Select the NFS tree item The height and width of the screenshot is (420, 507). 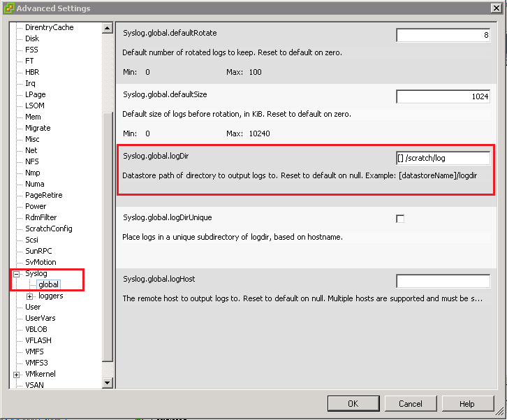[32, 161]
